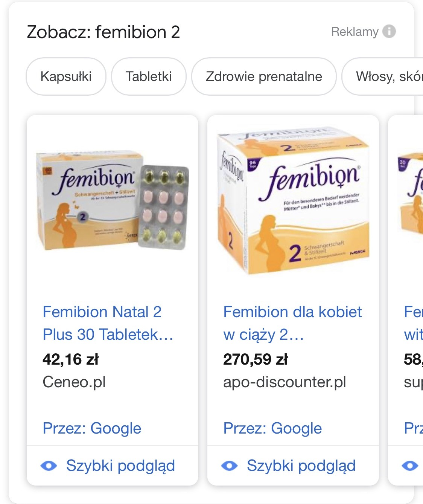Open Femibion Natal 2 Plus 30 Tabletek link
This screenshot has height=504, width=423.
pyautogui.click(x=108, y=323)
